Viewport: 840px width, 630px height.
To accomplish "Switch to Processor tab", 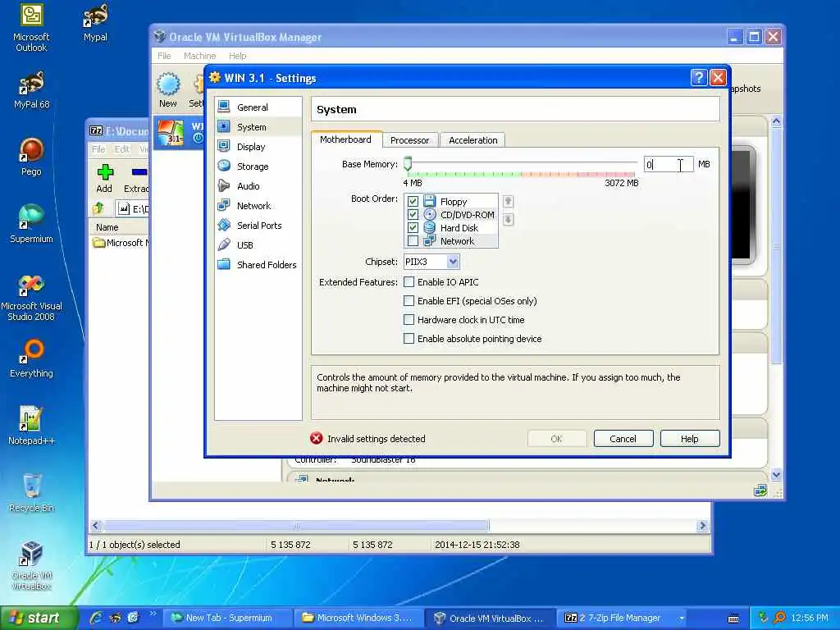I will 410,140.
